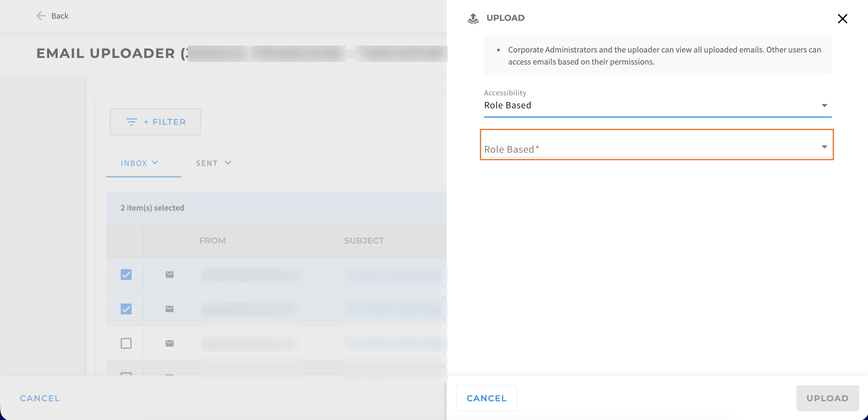Click the filter lines icon
This screenshot has height=420, width=868.
pos(131,122)
